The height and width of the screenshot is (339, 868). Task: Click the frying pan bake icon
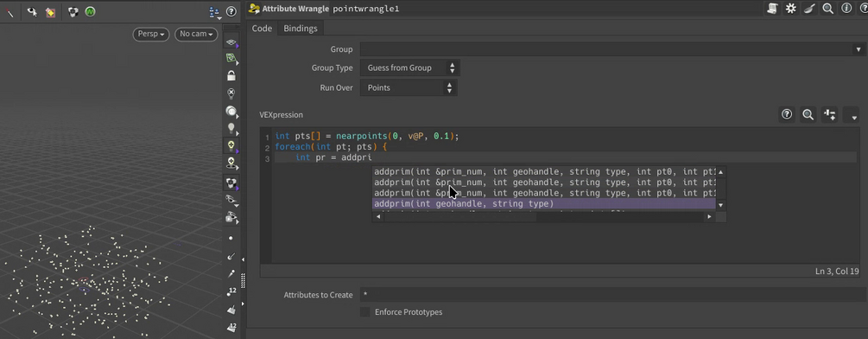tap(809, 9)
